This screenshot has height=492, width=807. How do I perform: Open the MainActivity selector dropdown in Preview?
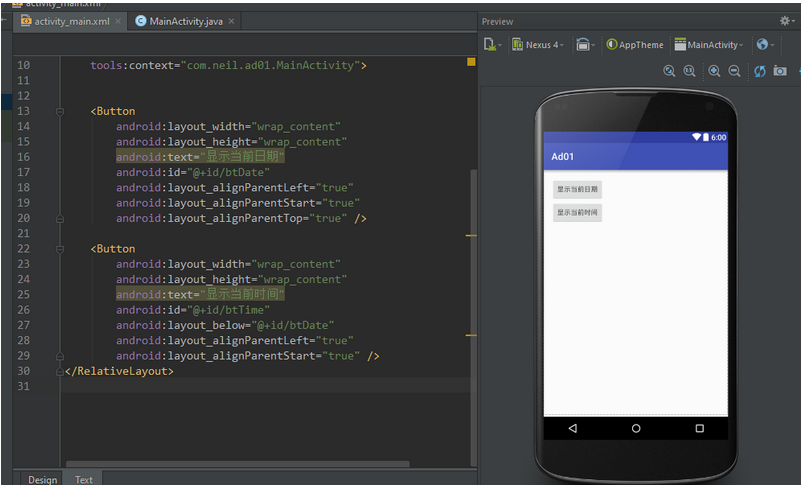(710, 45)
